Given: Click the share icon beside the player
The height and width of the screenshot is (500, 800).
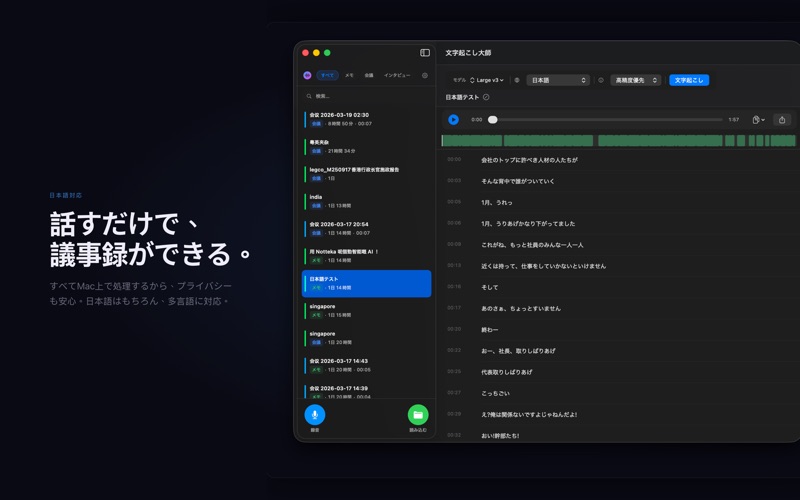Looking at the screenshot, I should 782,120.
